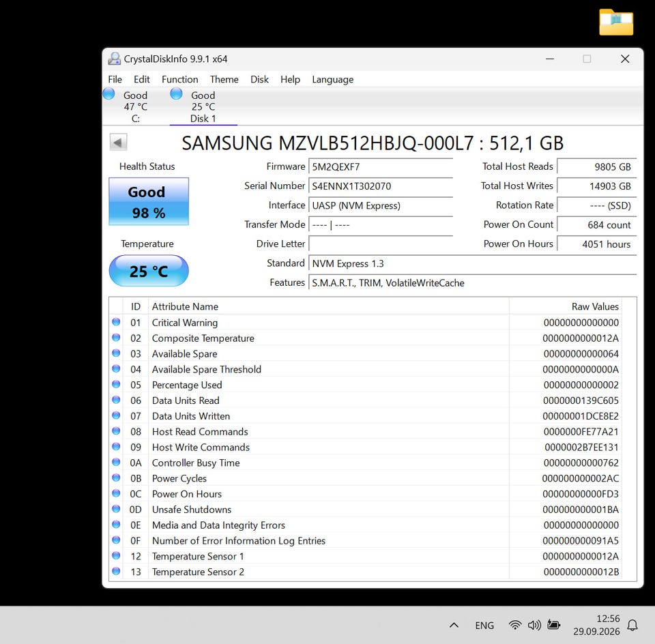Click Rotation Rate value ---- (SSD)
This screenshot has height=644, width=655.
pos(596,205)
